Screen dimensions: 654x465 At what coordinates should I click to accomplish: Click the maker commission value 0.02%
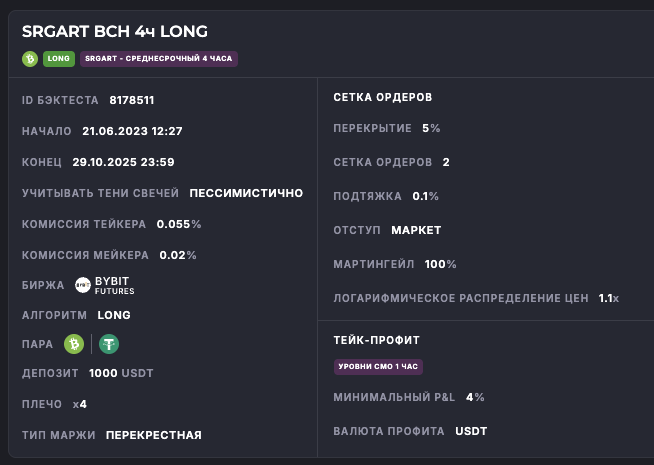click(x=178, y=255)
